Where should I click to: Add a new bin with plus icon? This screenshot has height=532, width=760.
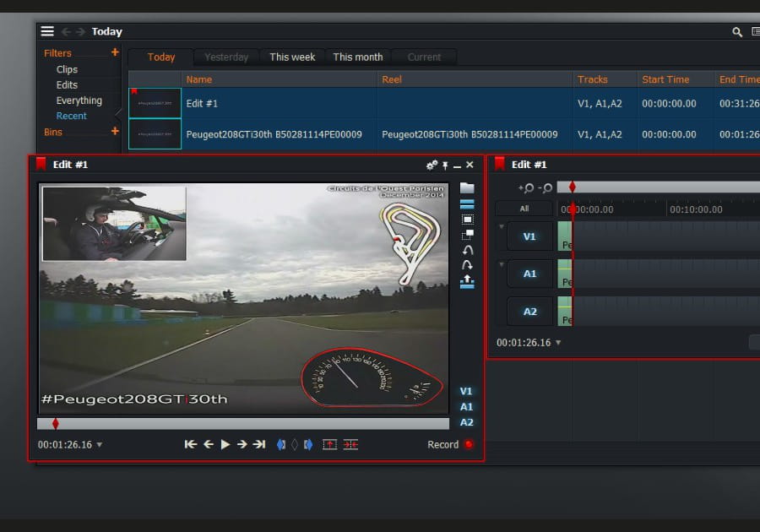(115, 131)
